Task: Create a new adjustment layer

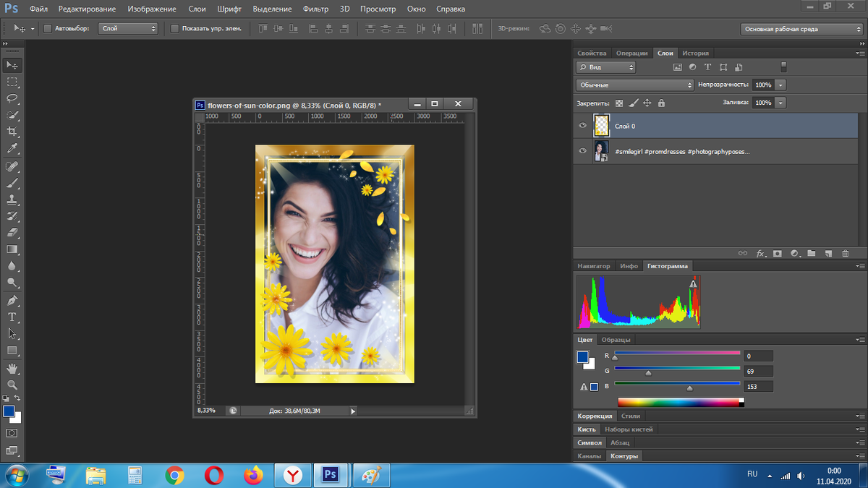Action: tap(794, 254)
